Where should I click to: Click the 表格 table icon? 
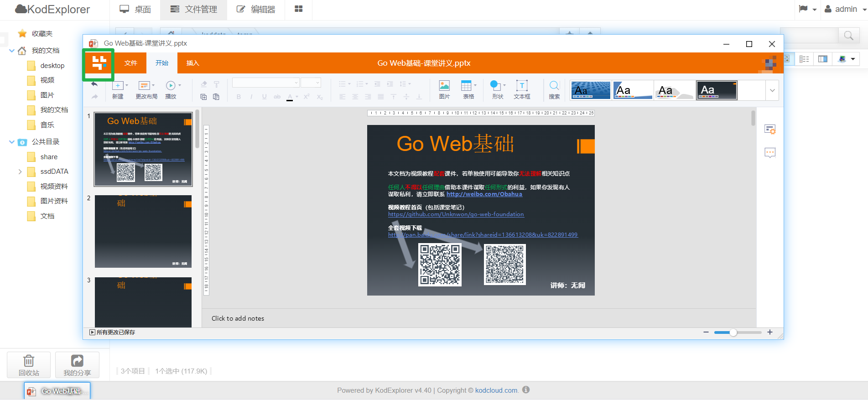pyautogui.click(x=466, y=85)
